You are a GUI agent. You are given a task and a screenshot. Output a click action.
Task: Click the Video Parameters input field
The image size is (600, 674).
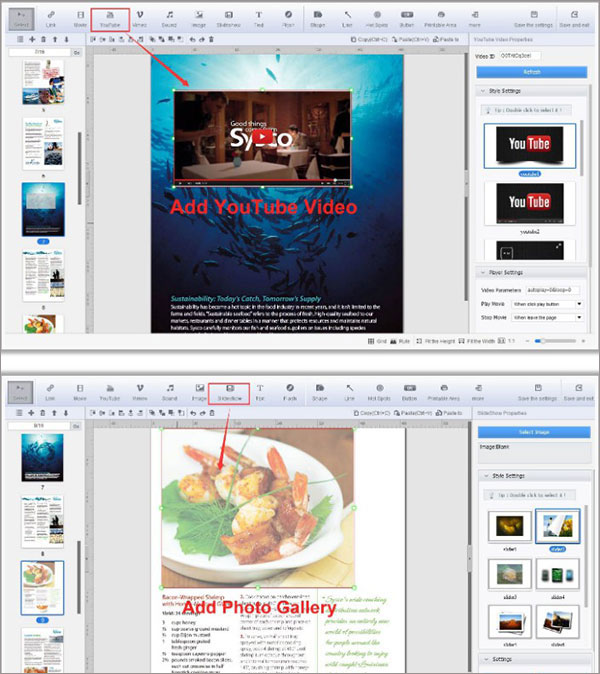click(552, 290)
